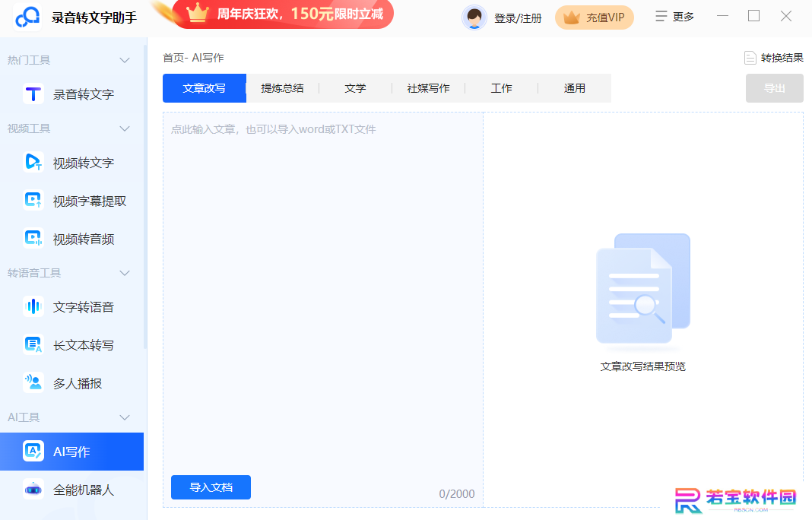Open the 充值VIP button
Image resolution: width=812 pixels, height=520 pixels.
594,17
